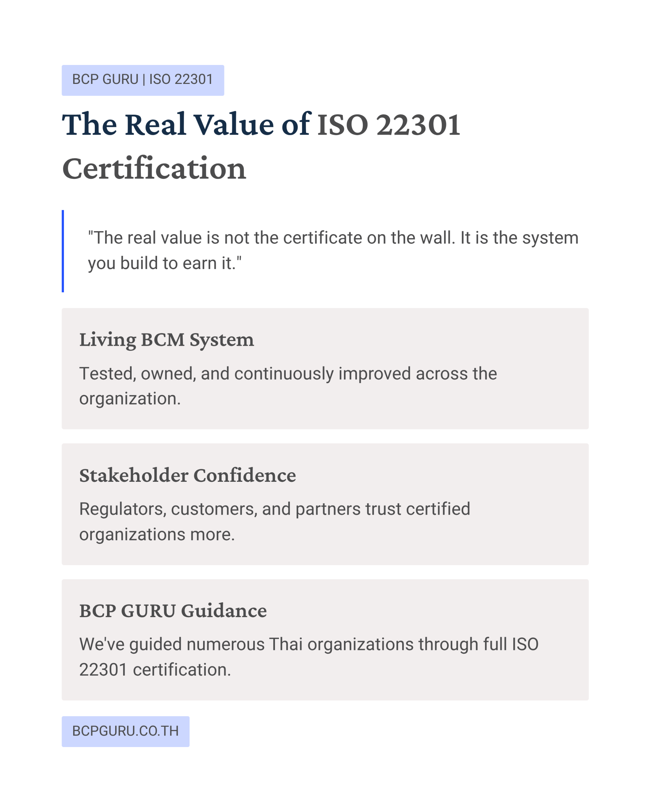Click 'Tested, owned, and continuously improved' text

point(288,374)
